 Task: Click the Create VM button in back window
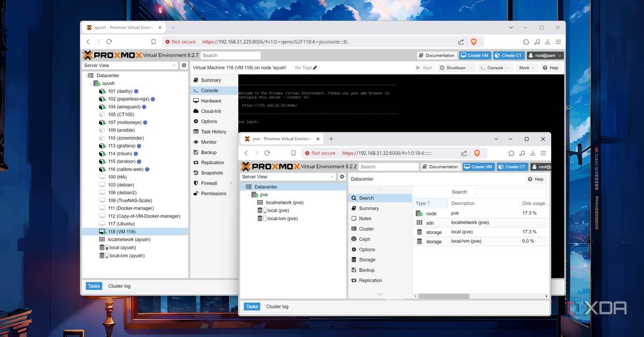pos(474,55)
